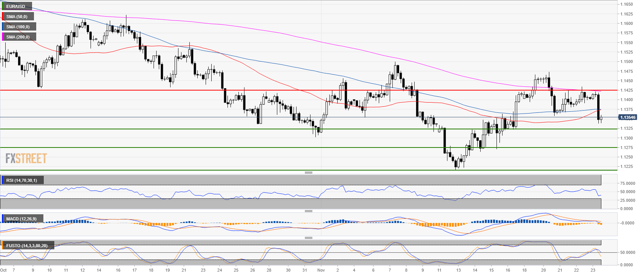The width and height of the screenshot is (644, 275).
Task: Open the MACD (12,26,9) indicator label
Action: (x=22, y=219)
